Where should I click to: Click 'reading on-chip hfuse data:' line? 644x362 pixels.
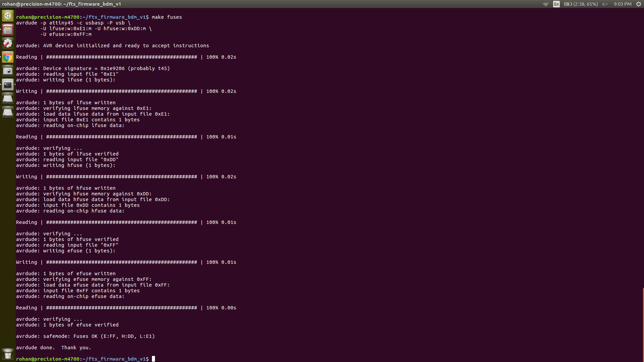(x=70, y=211)
